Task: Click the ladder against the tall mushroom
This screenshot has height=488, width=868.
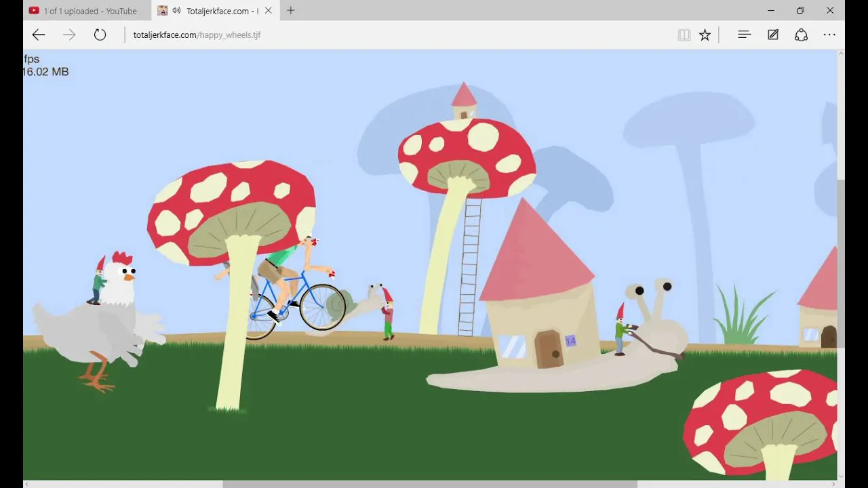Action: 469,266
